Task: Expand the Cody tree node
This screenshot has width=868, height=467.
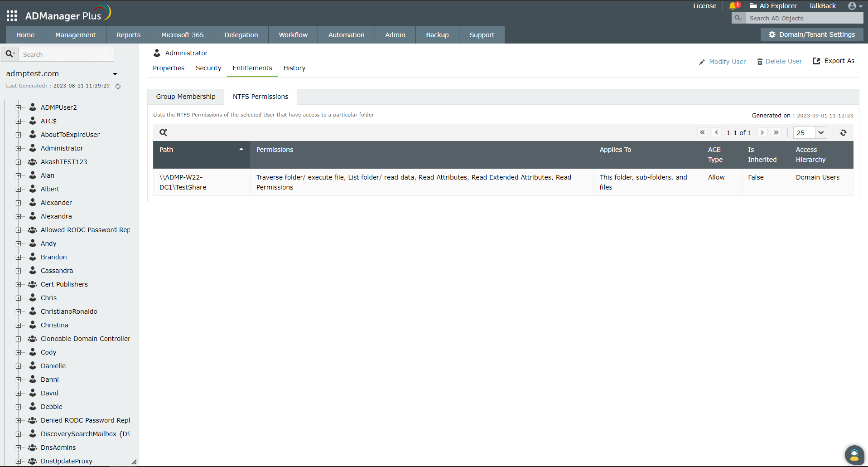Action: point(18,352)
